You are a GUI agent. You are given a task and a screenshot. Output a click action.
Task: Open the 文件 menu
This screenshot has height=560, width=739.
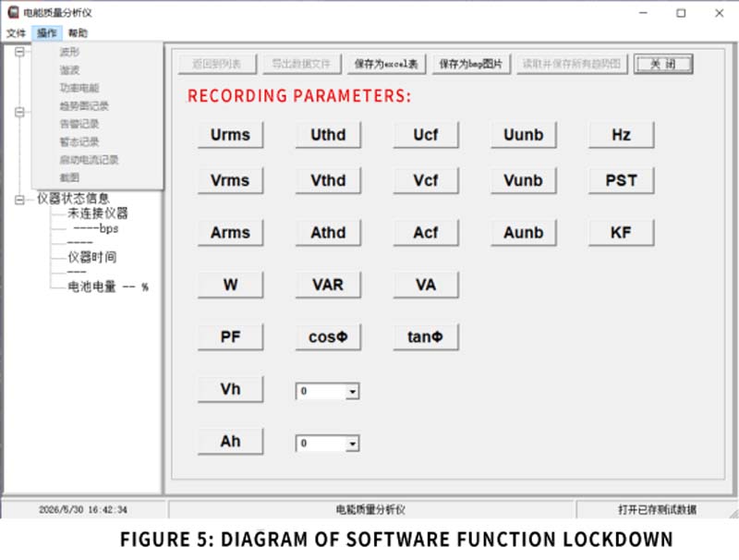(x=16, y=33)
